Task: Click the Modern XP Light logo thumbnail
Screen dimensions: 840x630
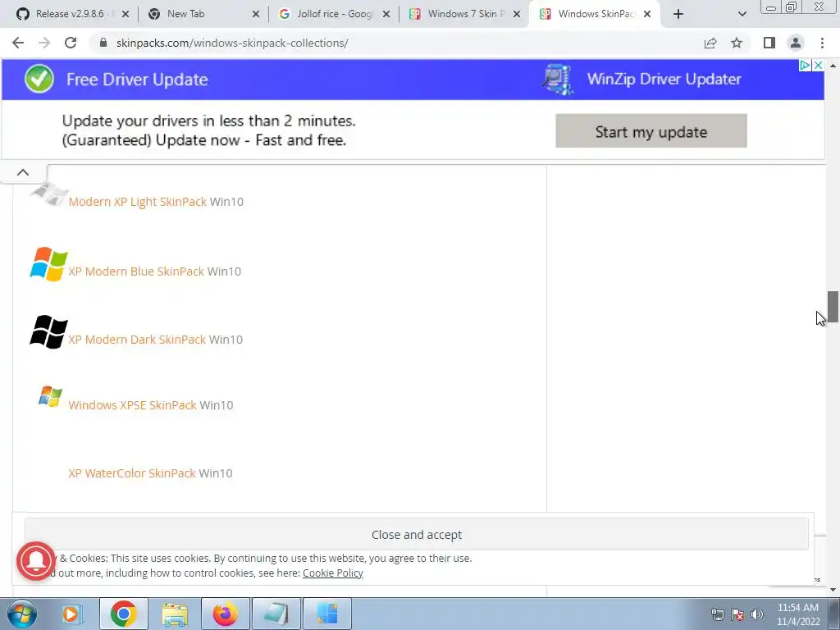Action: (x=48, y=194)
